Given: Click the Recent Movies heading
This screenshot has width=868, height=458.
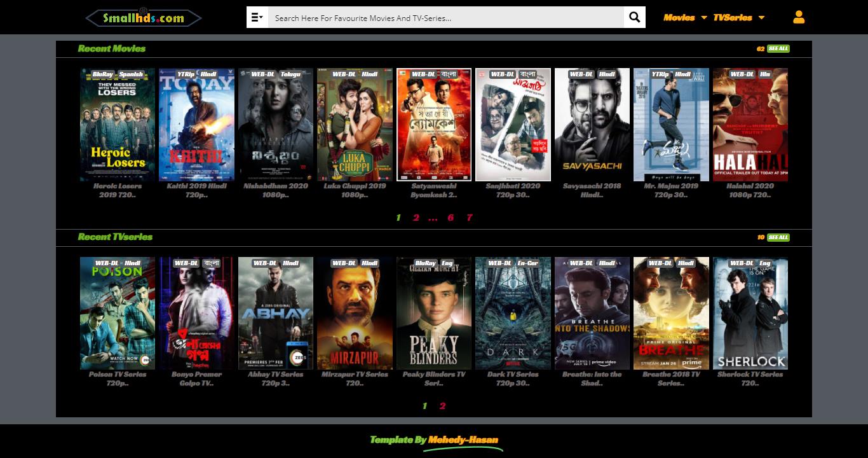Looking at the screenshot, I should point(112,48).
